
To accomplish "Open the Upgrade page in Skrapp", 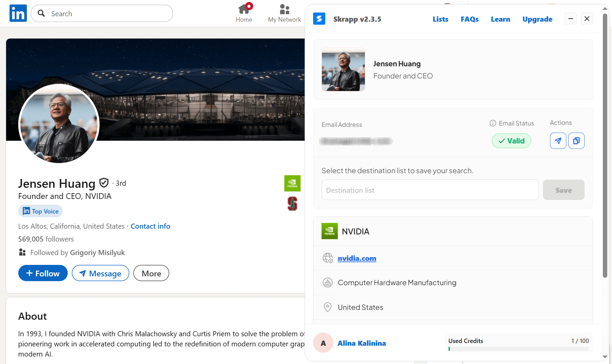I will pyautogui.click(x=537, y=19).
